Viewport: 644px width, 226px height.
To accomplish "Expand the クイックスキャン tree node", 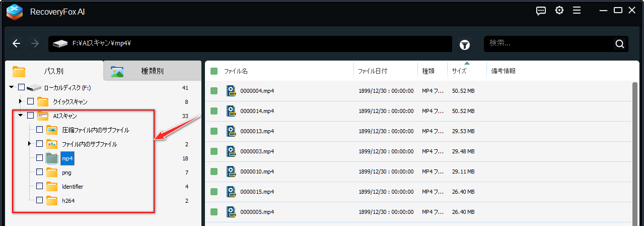I will pyautogui.click(x=21, y=101).
